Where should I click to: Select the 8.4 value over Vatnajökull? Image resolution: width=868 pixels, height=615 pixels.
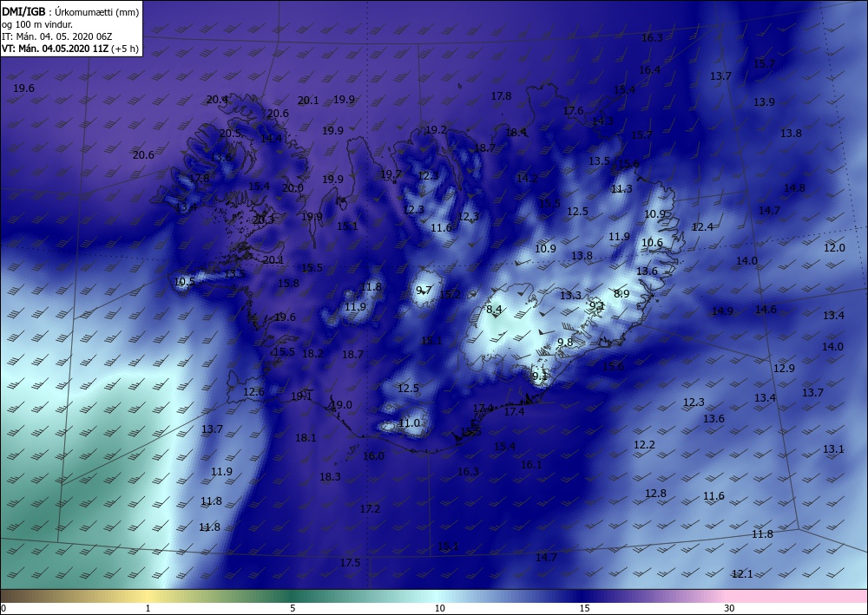[494, 310]
